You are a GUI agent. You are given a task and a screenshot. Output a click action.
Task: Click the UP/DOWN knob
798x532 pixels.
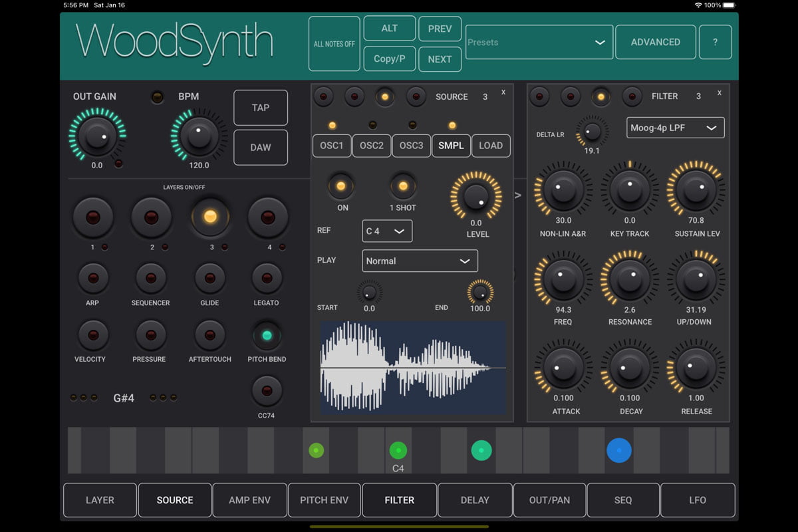(x=696, y=279)
